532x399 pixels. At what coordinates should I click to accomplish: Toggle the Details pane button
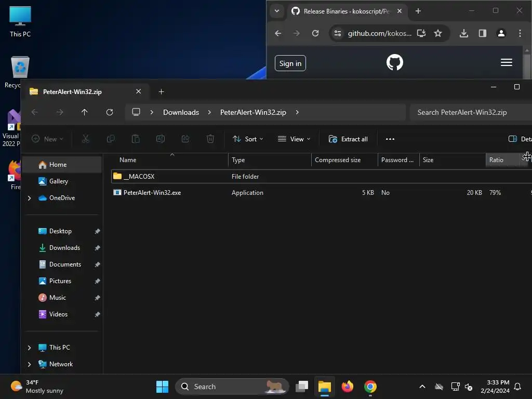(x=520, y=139)
